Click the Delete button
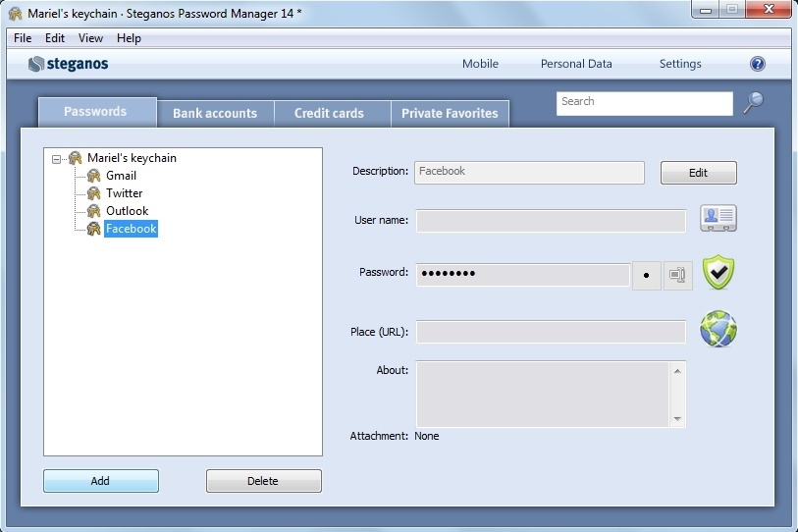 [264, 481]
